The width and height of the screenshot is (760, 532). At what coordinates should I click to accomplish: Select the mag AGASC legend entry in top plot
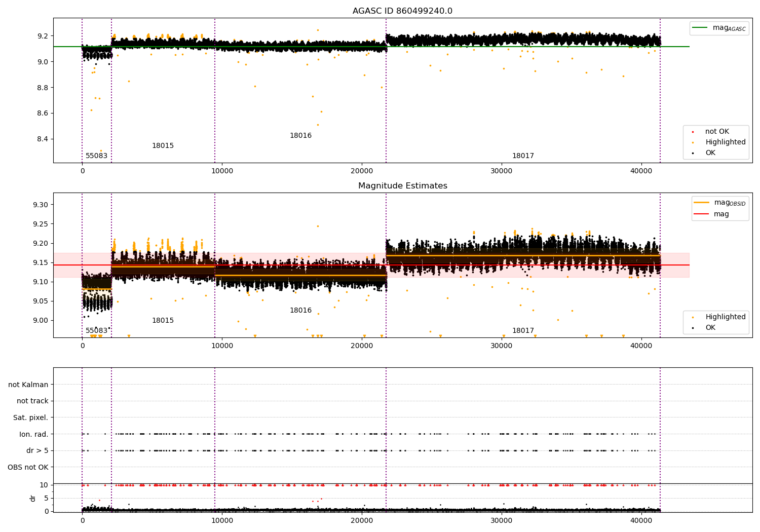719,28
